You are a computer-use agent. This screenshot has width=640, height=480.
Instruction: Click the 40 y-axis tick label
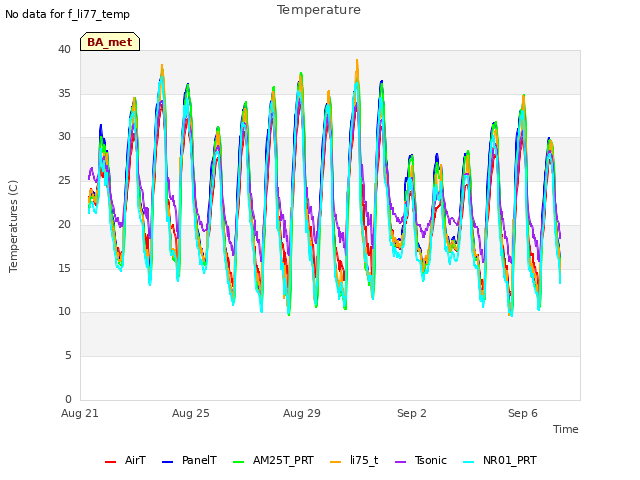pyautogui.click(x=64, y=49)
